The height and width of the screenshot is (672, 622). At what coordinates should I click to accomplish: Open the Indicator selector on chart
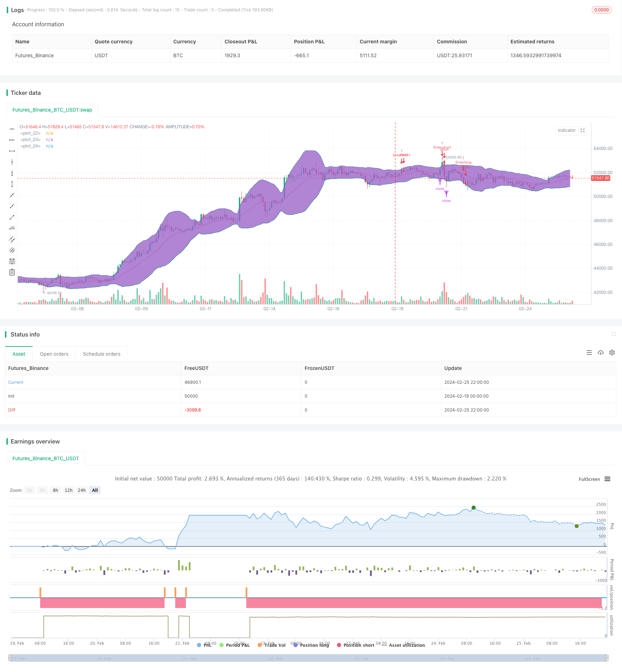click(x=567, y=131)
